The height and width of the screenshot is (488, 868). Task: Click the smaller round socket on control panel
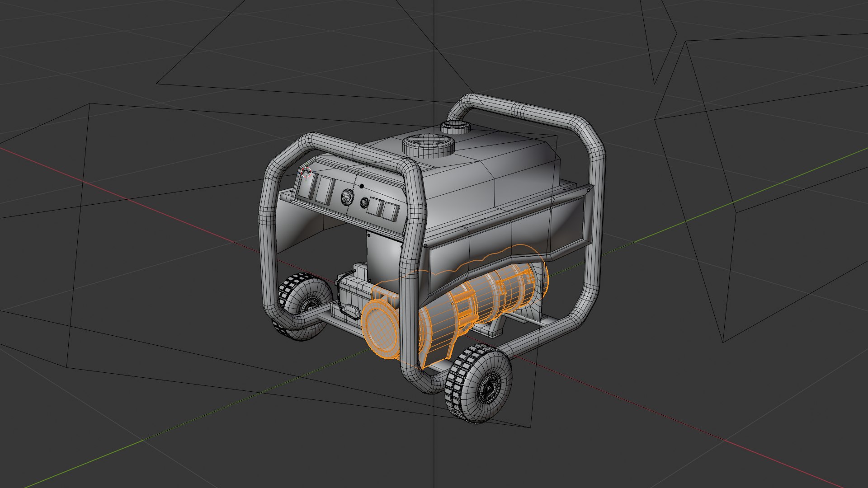pyautogui.click(x=364, y=203)
